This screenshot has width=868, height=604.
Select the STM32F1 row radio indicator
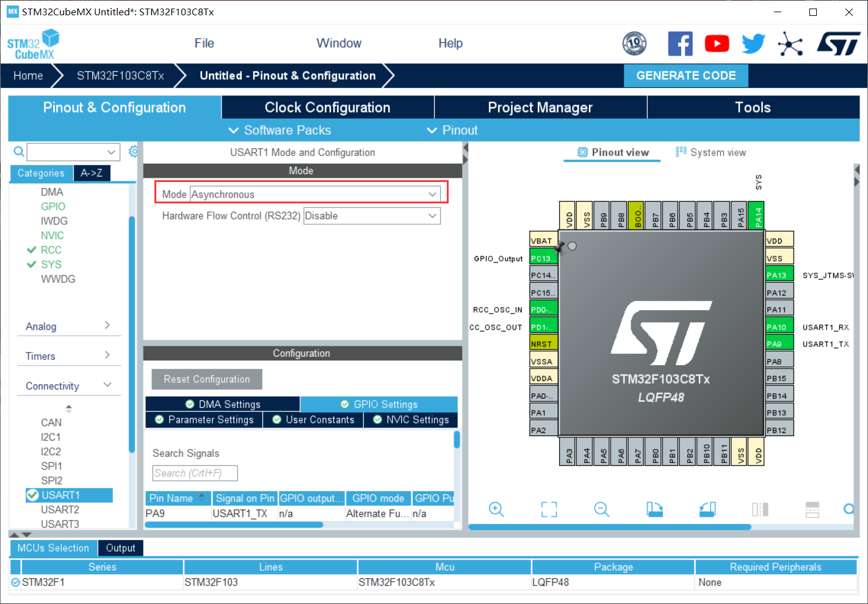point(15,582)
